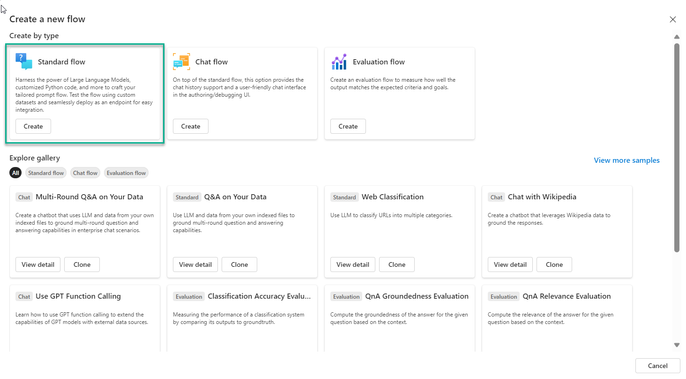Clone the Chat with Wikipedia sample
The image size is (686, 379).
(x=554, y=264)
